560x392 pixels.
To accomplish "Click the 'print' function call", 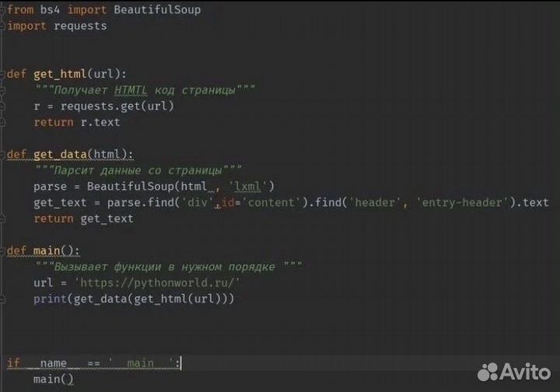I will [50, 299].
